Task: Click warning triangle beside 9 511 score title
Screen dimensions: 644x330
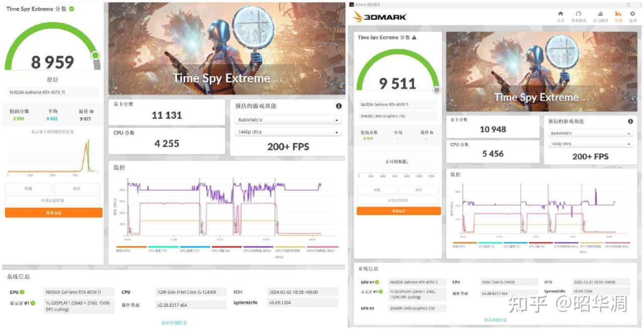Action: 414,37
